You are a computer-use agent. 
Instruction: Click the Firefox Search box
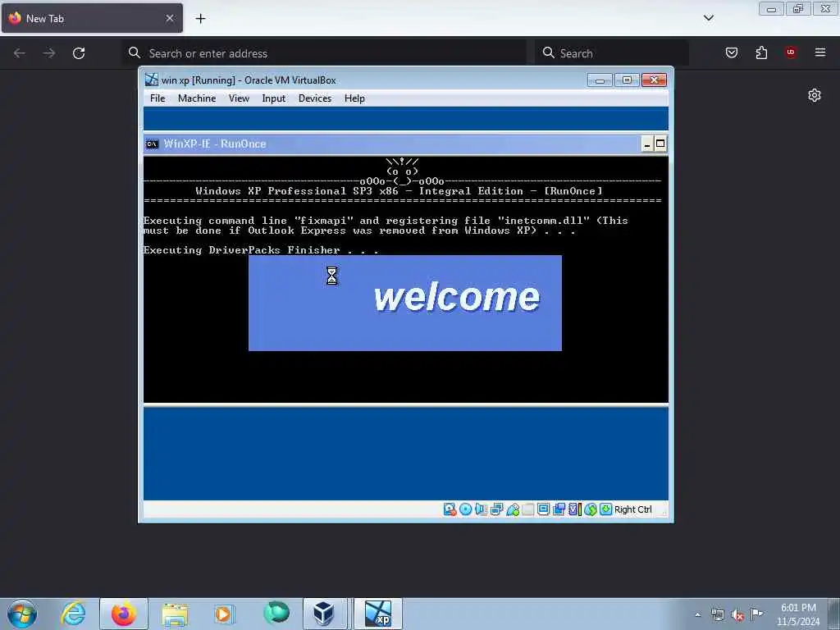click(x=612, y=53)
